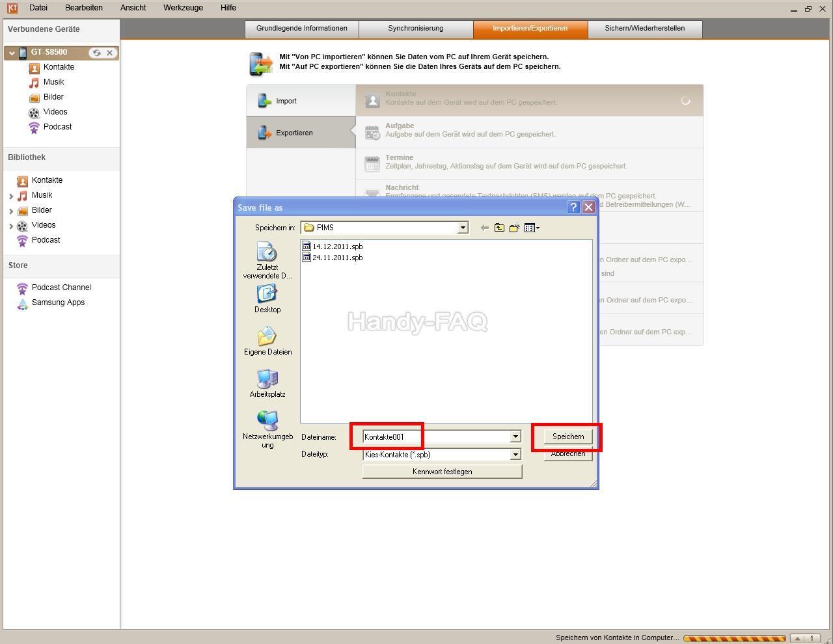This screenshot has width=833, height=644.
Task: Click the dialog help question mark
Action: (573, 207)
